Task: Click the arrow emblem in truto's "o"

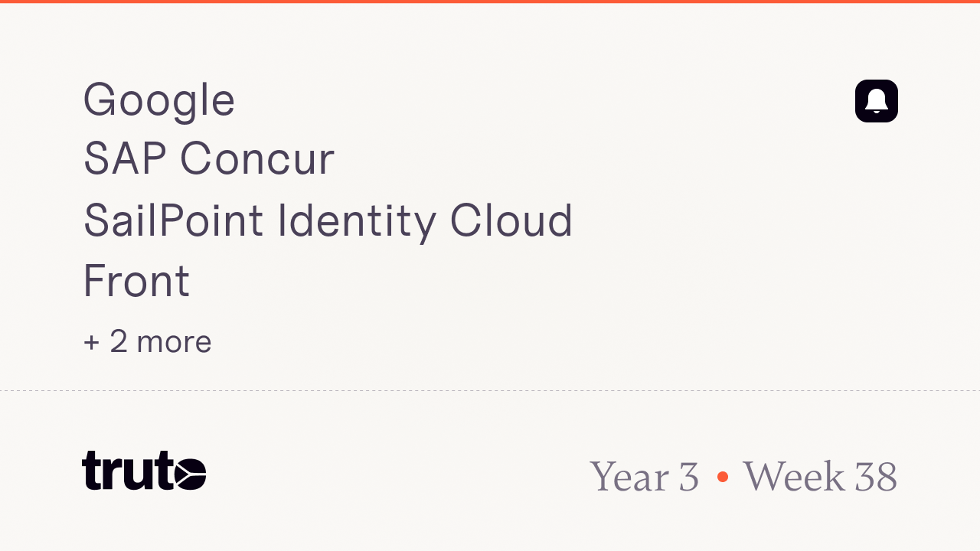Action: tap(189, 473)
